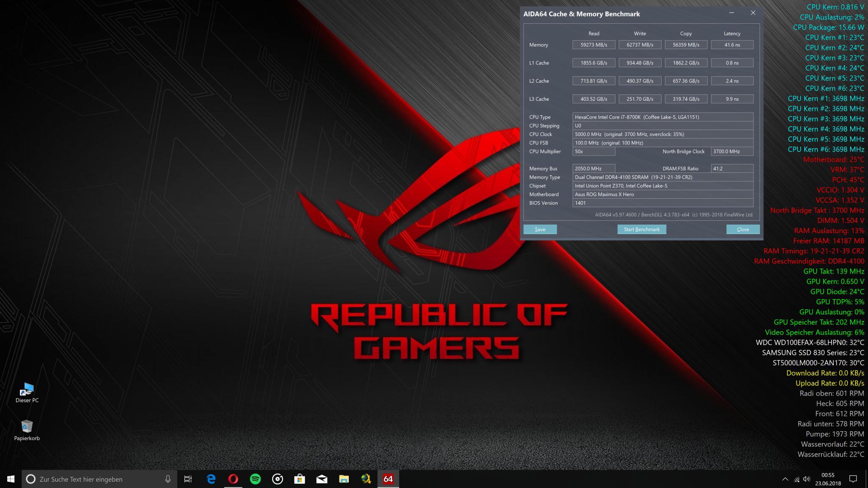Close AIDA64 window via title bar X
Viewport: 868px width, 488px height.
753,13
